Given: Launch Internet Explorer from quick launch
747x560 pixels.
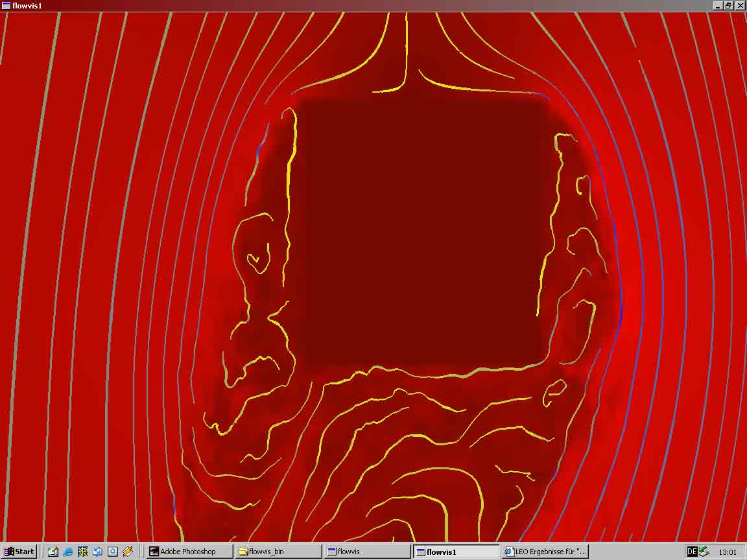Looking at the screenshot, I should (x=68, y=552).
